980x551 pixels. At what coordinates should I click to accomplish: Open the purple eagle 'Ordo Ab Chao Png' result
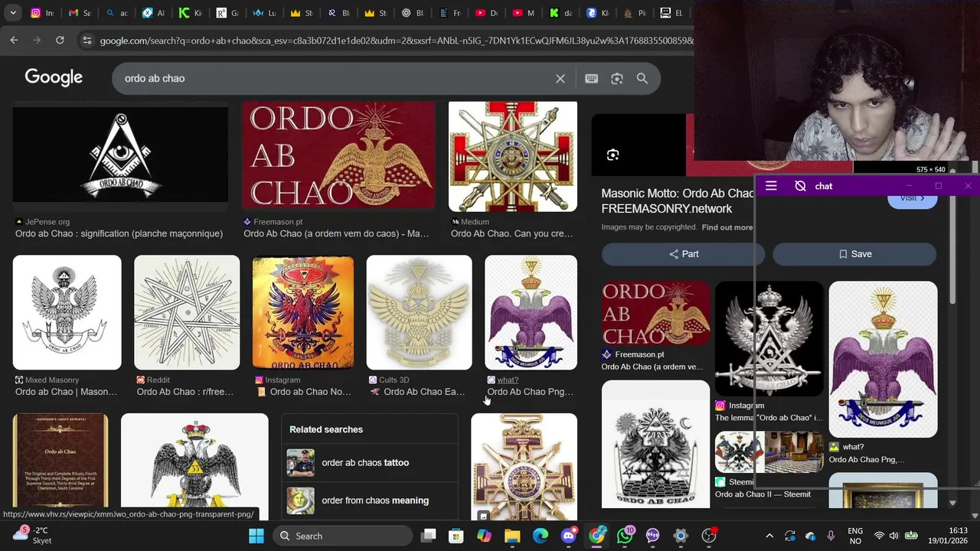[531, 312]
